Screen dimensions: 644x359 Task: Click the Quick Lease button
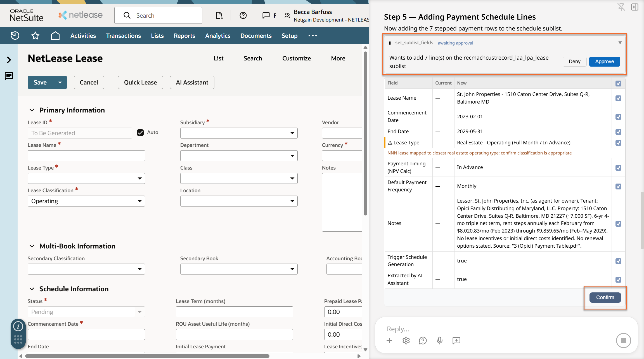tap(141, 82)
